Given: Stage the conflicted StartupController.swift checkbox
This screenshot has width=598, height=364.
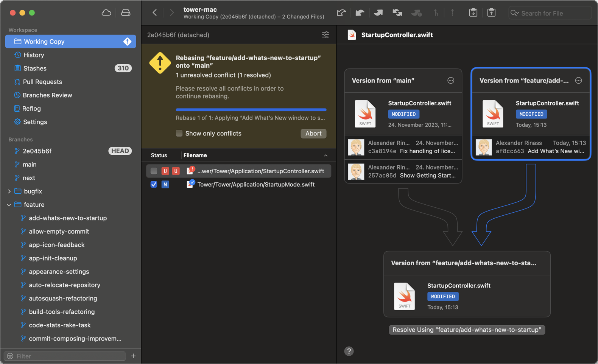Looking at the screenshot, I should tap(154, 171).
